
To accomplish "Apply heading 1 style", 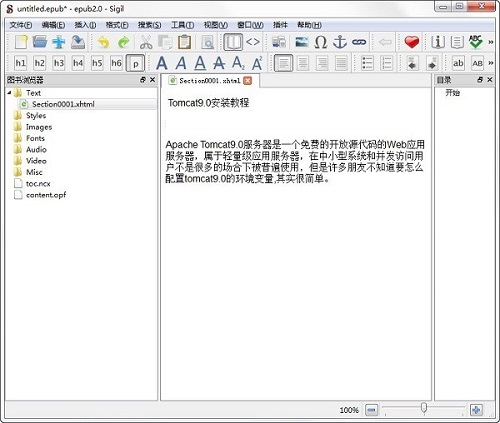I will coord(20,63).
